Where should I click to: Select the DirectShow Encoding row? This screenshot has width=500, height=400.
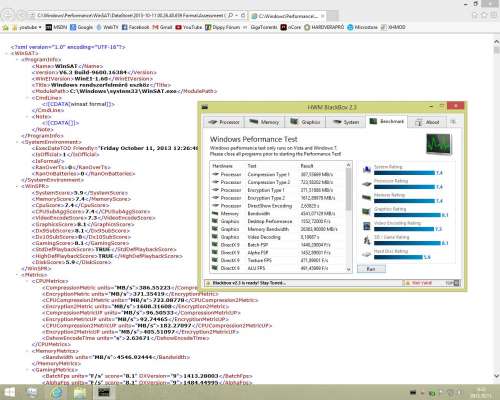click(x=278, y=206)
